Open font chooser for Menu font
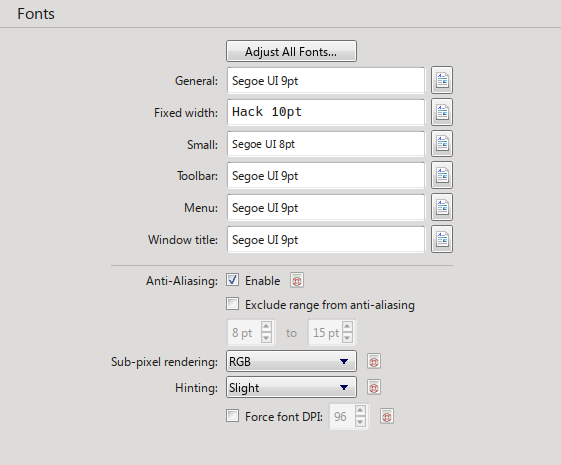The width and height of the screenshot is (561, 465). [442, 207]
